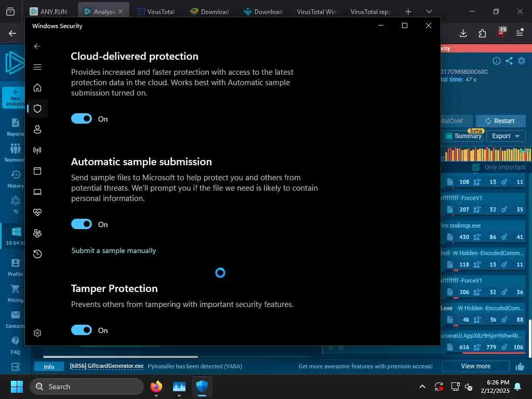Click the share icon in ANY.RUN
The width and height of the screenshot is (532, 399).
[509, 61]
